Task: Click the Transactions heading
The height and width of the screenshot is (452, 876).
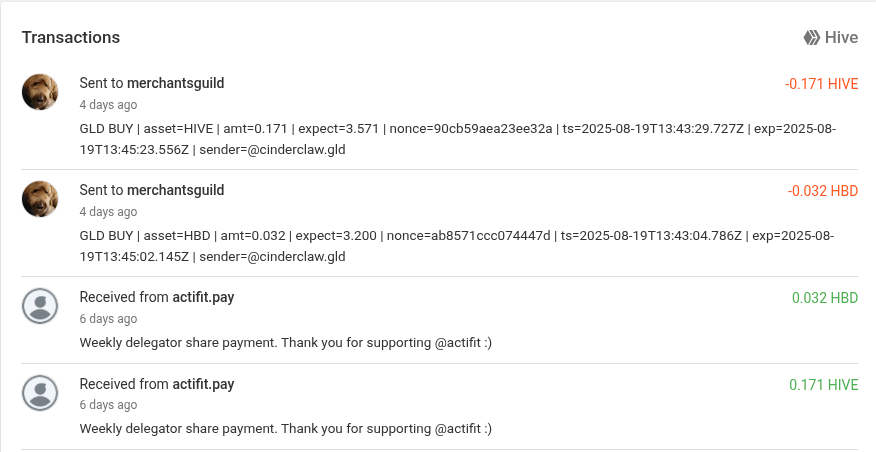Action: coord(71,37)
